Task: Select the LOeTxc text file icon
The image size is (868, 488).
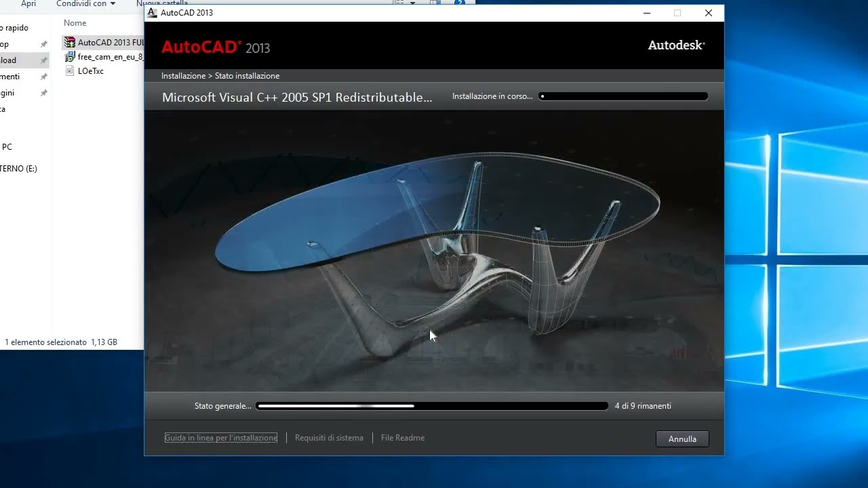Action: click(69, 70)
